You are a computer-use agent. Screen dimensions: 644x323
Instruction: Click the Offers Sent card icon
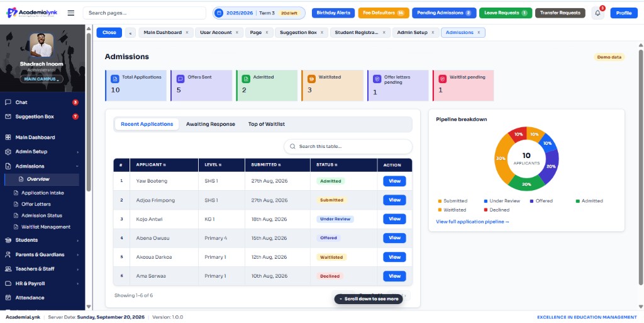tap(180, 79)
